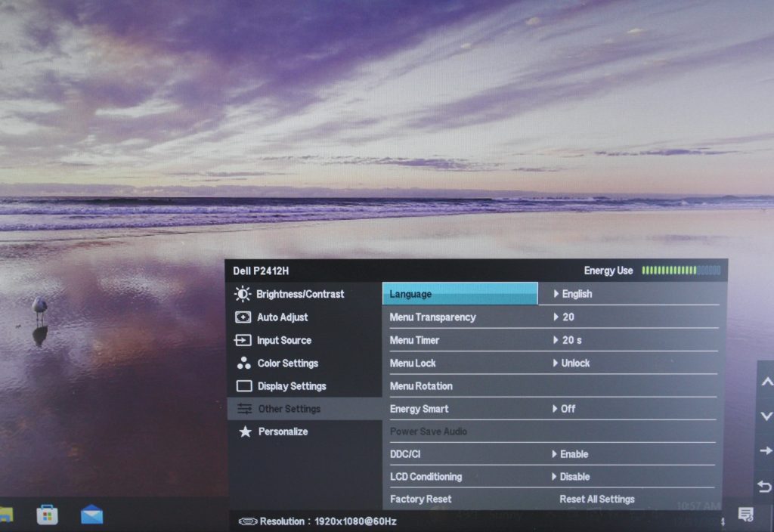Click the back/return arrow OSD button
Screen dimensions: 774x532
765,487
